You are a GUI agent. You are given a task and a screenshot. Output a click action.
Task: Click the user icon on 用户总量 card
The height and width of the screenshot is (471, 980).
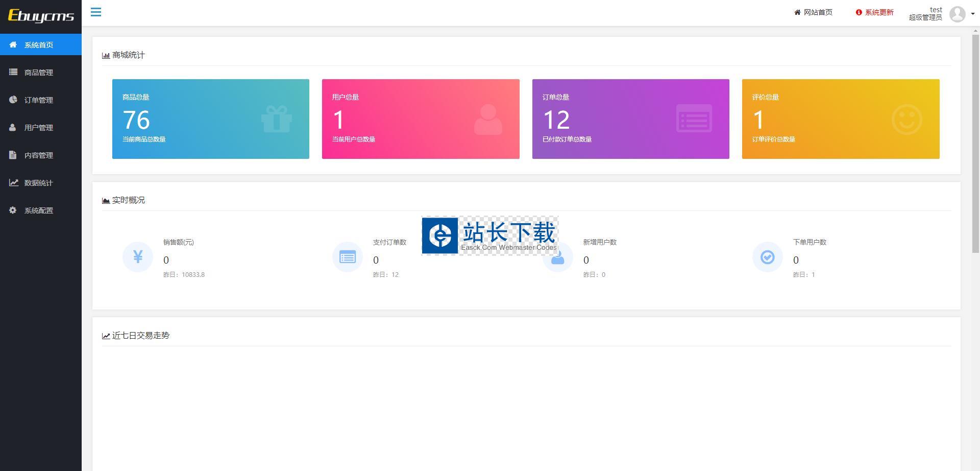pyautogui.click(x=488, y=120)
